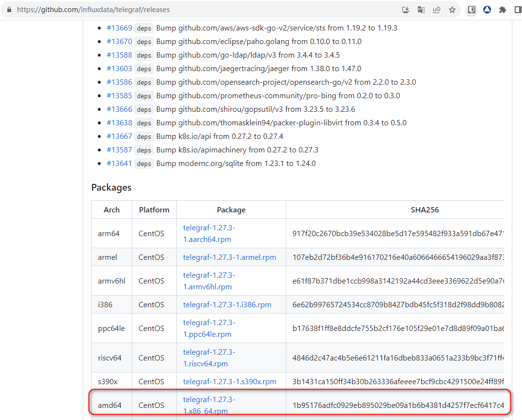This screenshot has width=522, height=420.
Task: Open pull request #13586
Action: (119, 82)
